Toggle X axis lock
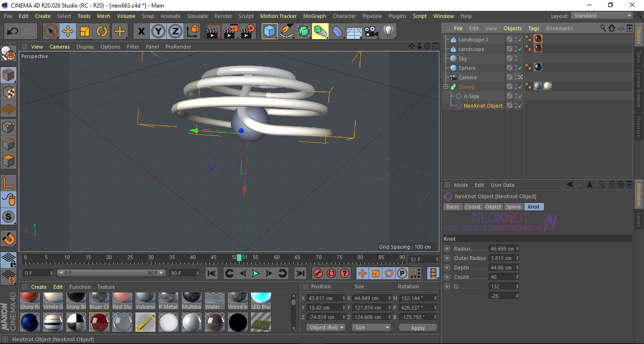644x344 pixels. pyautogui.click(x=141, y=32)
